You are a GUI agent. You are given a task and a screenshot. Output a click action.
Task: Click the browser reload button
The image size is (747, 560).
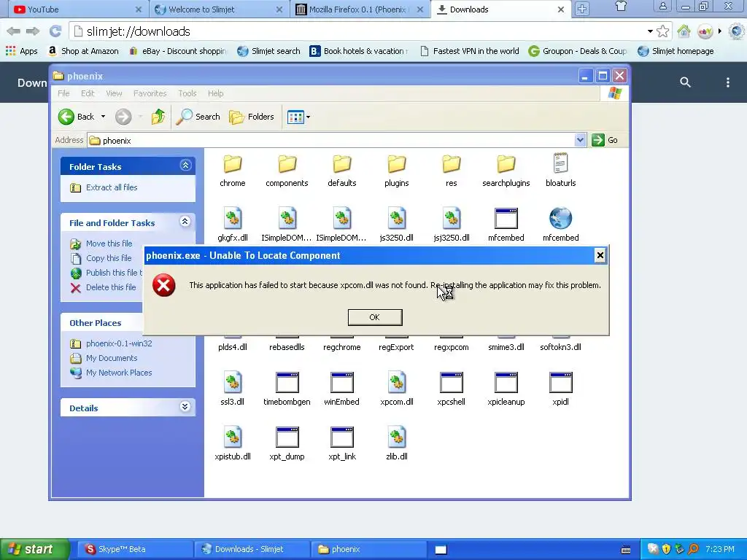pyautogui.click(x=55, y=31)
